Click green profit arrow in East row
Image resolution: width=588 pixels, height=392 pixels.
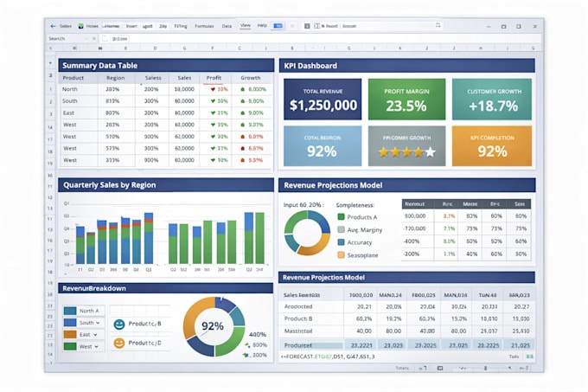click(213, 112)
